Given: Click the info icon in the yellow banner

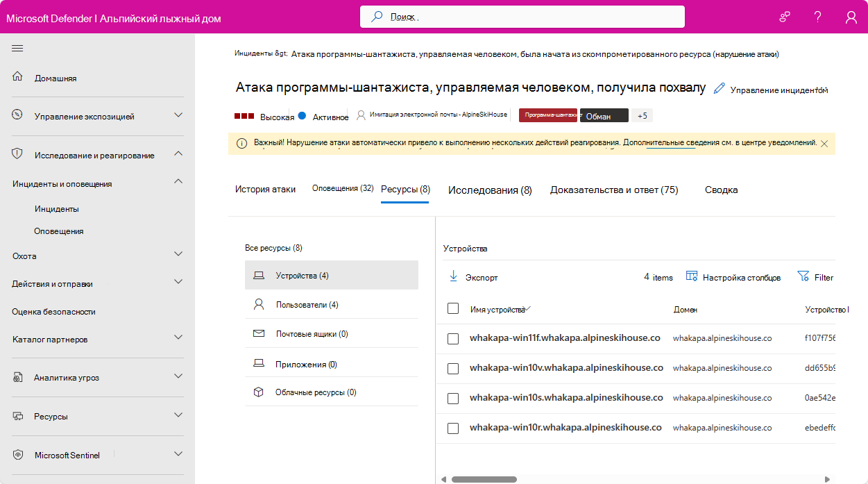Looking at the screenshot, I should point(242,143).
